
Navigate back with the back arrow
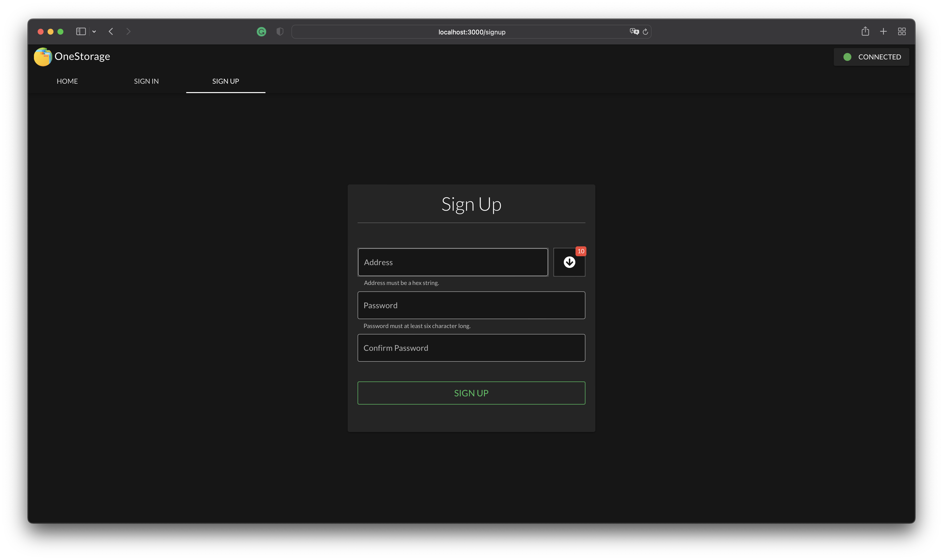click(111, 31)
